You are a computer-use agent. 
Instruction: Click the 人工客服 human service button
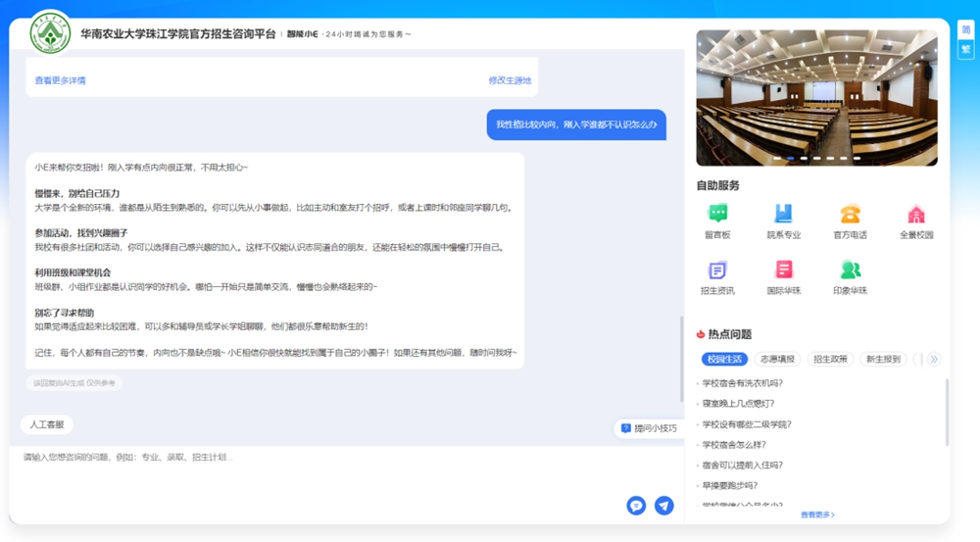tap(47, 424)
